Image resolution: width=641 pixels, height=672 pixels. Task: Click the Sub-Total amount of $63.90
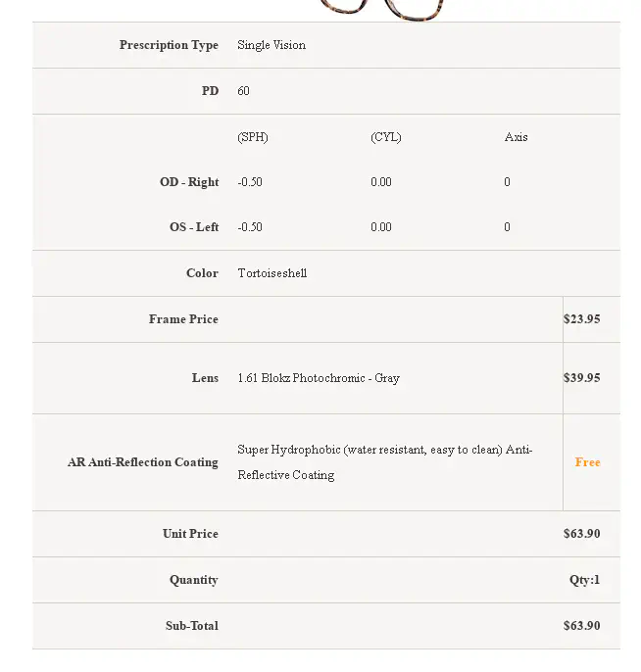point(581,626)
